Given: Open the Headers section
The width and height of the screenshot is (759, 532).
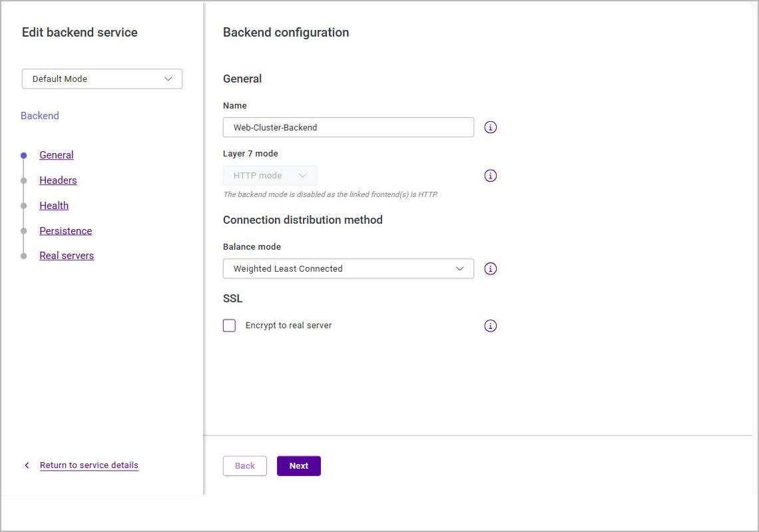Looking at the screenshot, I should 58,180.
